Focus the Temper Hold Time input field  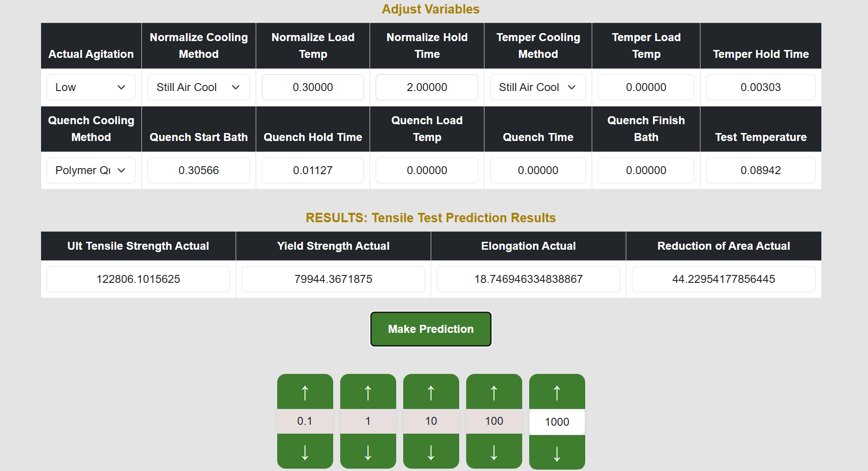(x=760, y=87)
